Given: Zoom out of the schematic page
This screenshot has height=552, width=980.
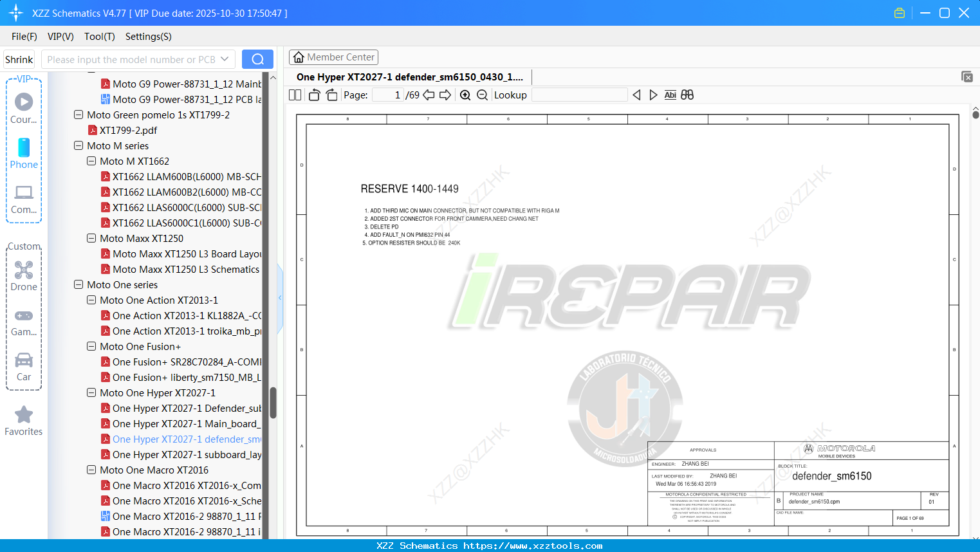Looking at the screenshot, I should point(481,95).
